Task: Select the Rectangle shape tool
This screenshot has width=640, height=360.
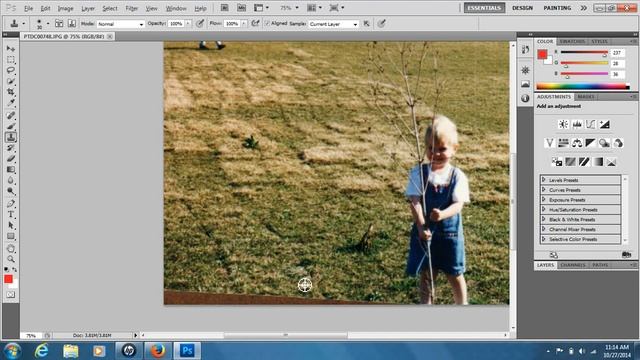Action: [11, 236]
